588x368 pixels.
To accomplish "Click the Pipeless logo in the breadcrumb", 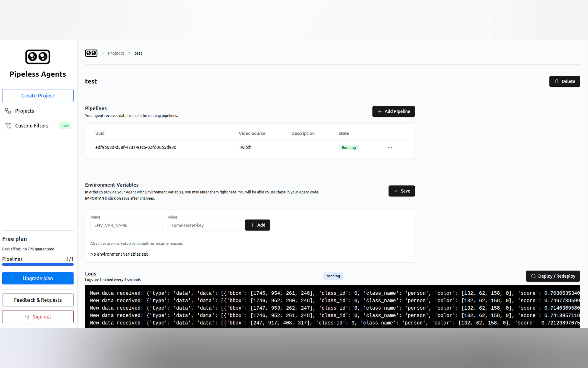I will pyautogui.click(x=91, y=53).
